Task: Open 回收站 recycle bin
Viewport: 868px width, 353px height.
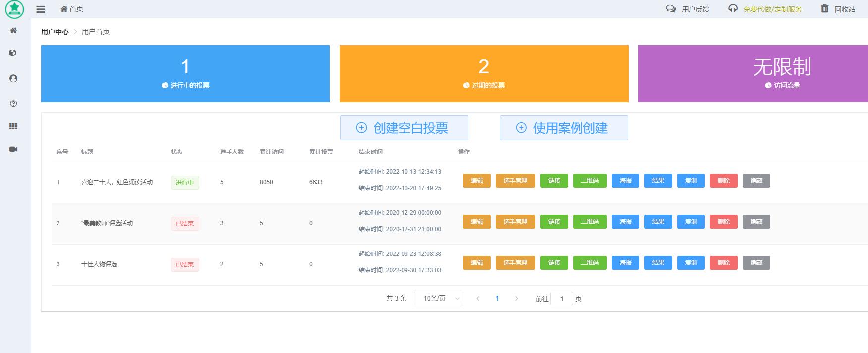Action: tap(838, 9)
